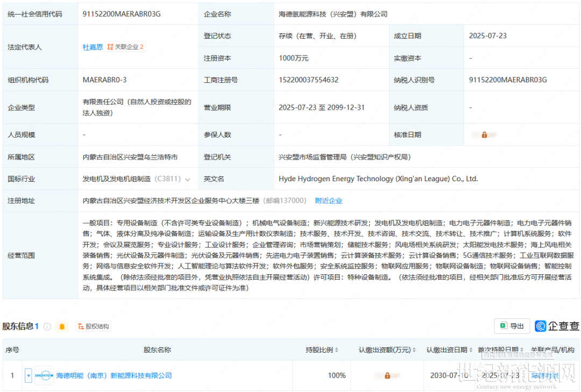Open 海德明能（南京）新能源科技有限公司 shareholder link
The height and width of the screenshot is (392, 581).
(114, 375)
